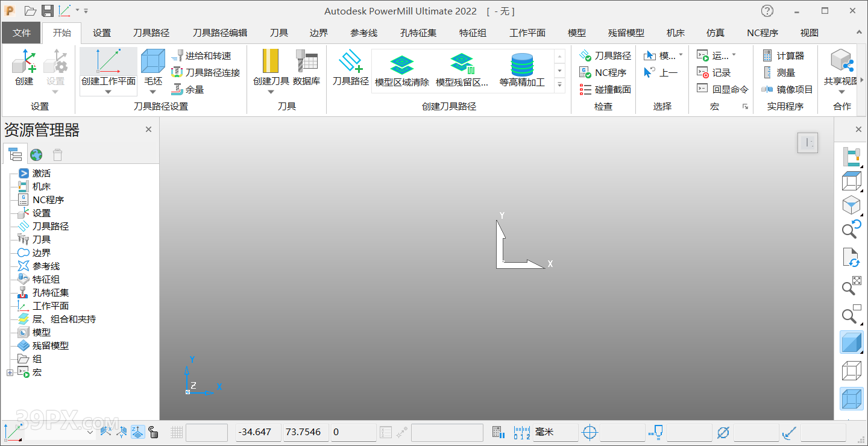The width and height of the screenshot is (868, 446).
Task: Select 层、组合和夹持 tree item
Action: tap(64, 319)
